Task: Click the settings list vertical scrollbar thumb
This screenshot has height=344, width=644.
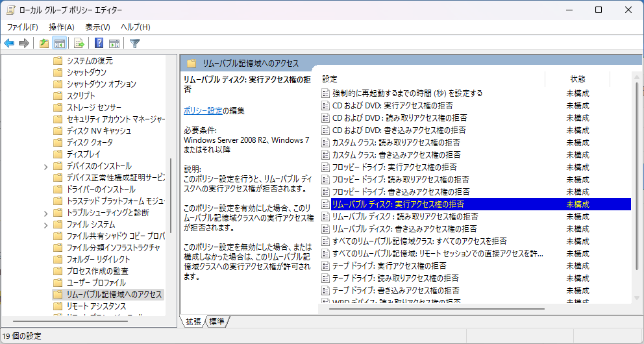Action: click(637, 177)
